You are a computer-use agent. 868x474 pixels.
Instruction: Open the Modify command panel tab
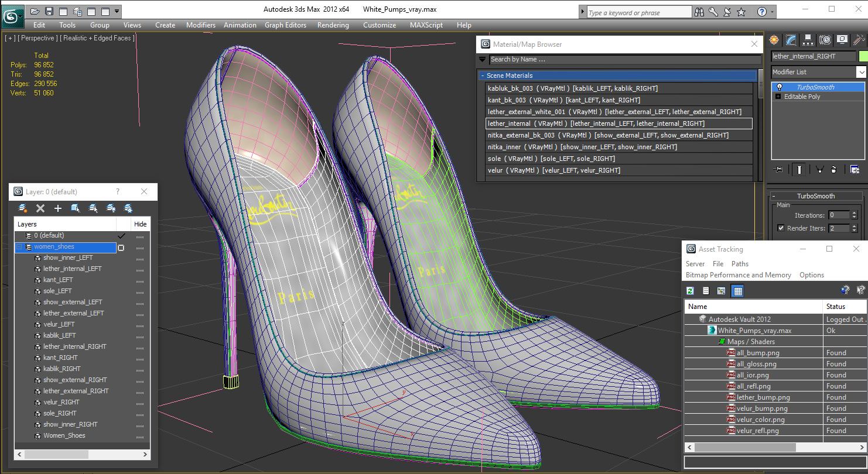click(x=791, y=40)
